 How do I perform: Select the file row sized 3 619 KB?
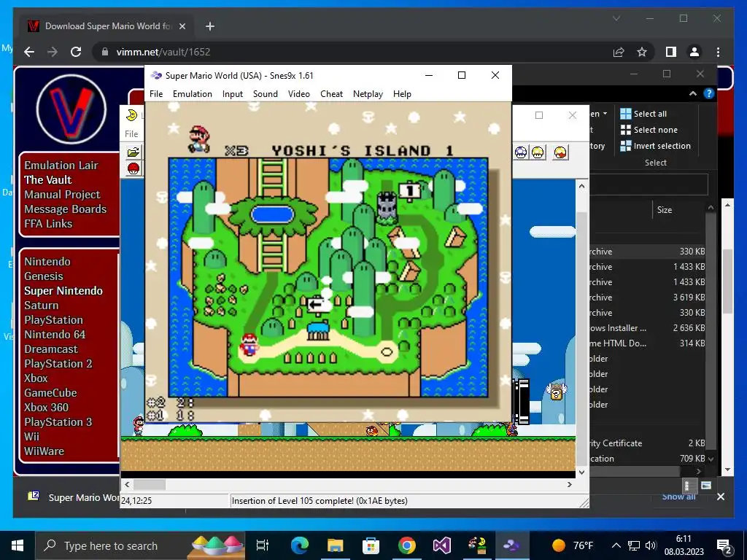click(648, 297)
